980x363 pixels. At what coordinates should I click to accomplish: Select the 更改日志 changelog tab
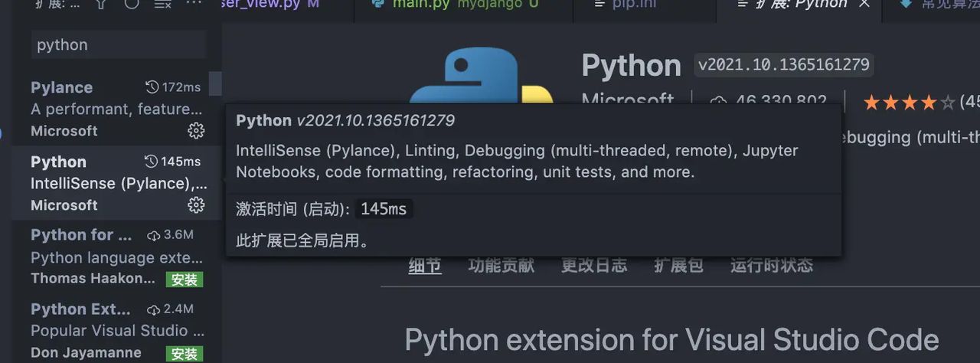click(594, 266)
